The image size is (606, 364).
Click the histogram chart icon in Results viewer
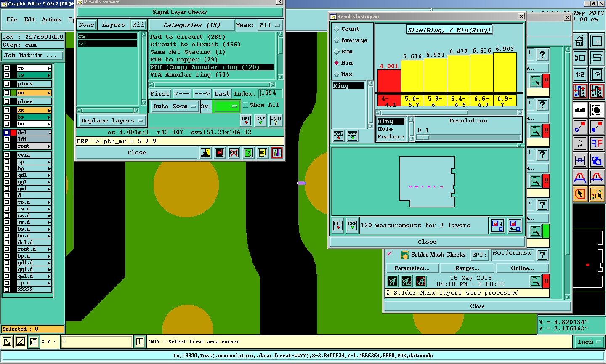point(277,153)
